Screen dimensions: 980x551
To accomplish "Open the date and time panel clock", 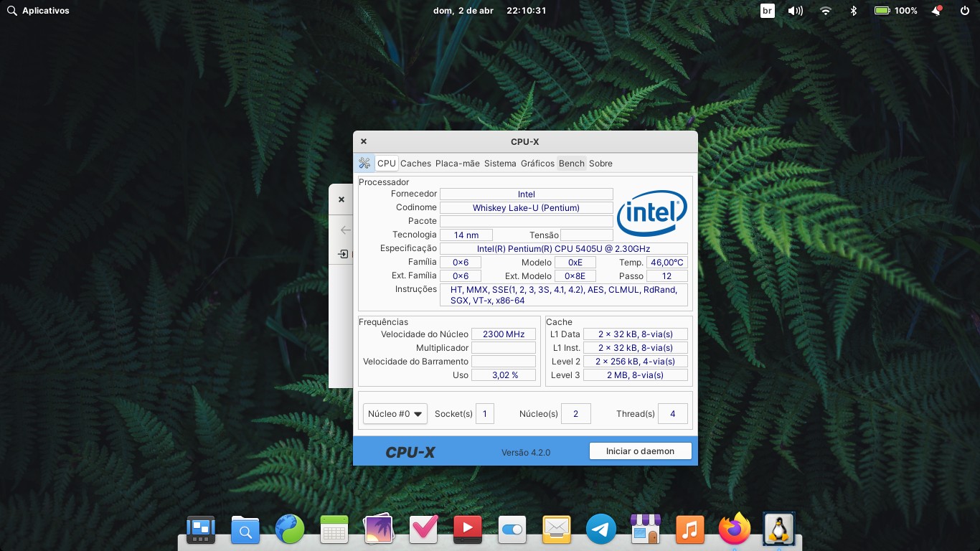I will (490, 11).
